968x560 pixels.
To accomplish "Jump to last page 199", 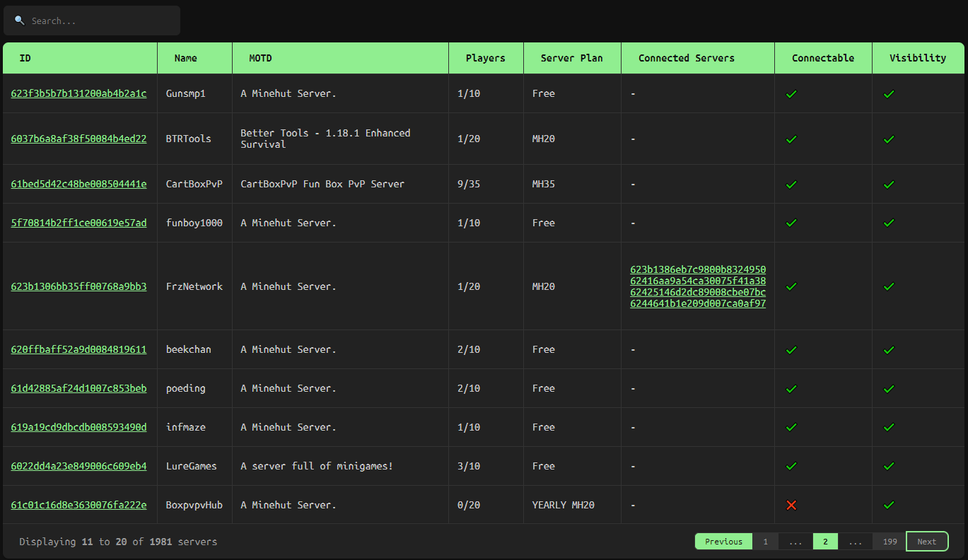I will click(890, 542).
